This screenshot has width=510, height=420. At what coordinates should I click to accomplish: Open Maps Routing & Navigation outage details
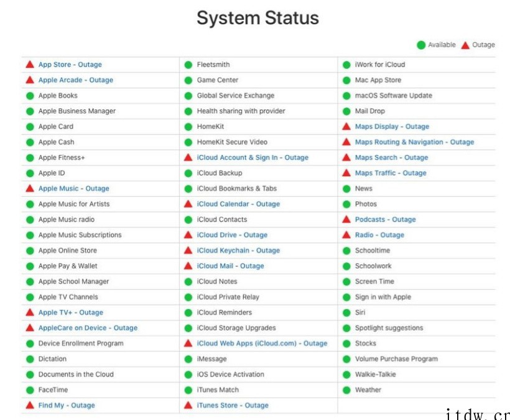click(x=414, y=142)
